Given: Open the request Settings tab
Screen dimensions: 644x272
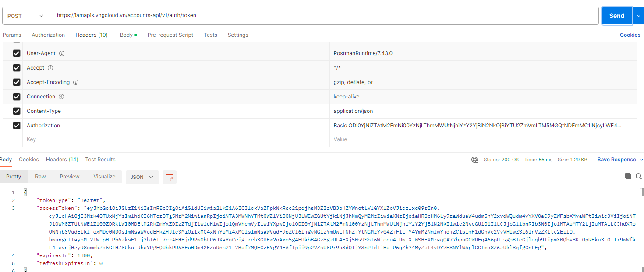Looking at the screenshot, I should [238, 35].
